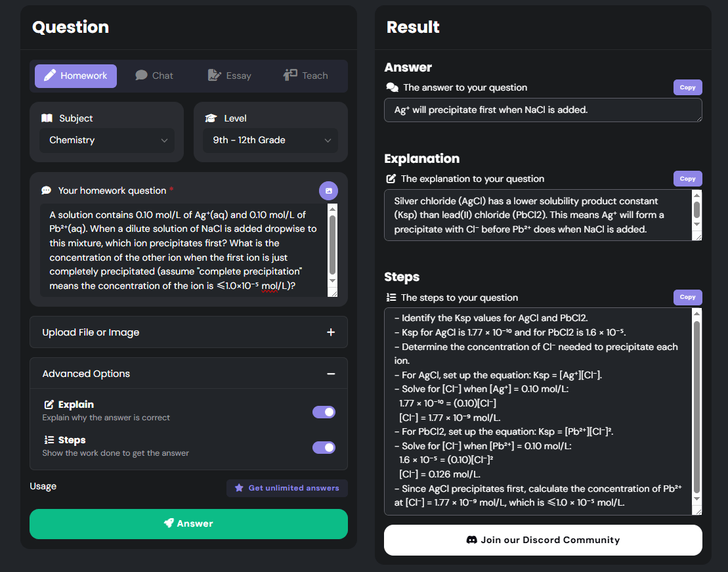Select the Essay tab

[x=229, y=76]
